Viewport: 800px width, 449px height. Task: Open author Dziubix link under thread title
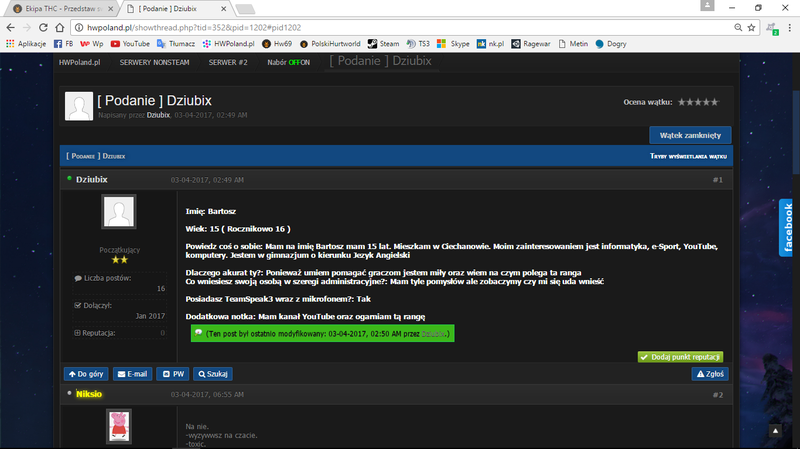(x=158, y=115)
